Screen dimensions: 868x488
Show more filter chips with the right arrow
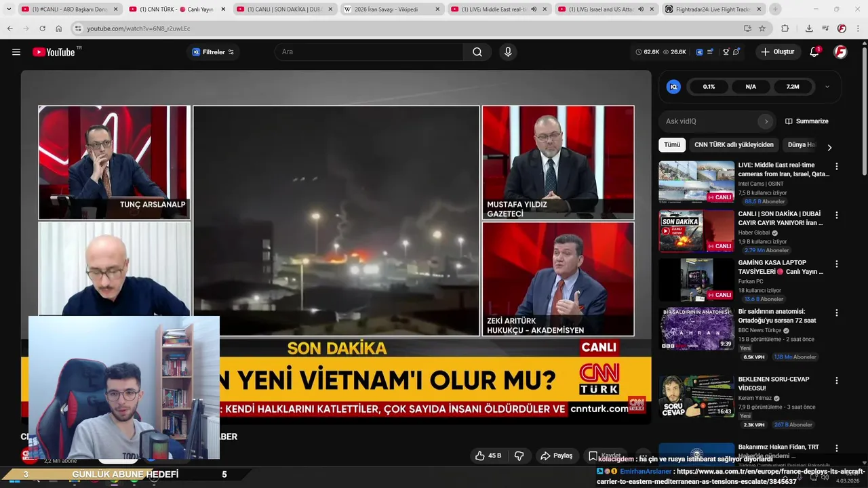tap(829, 147)
